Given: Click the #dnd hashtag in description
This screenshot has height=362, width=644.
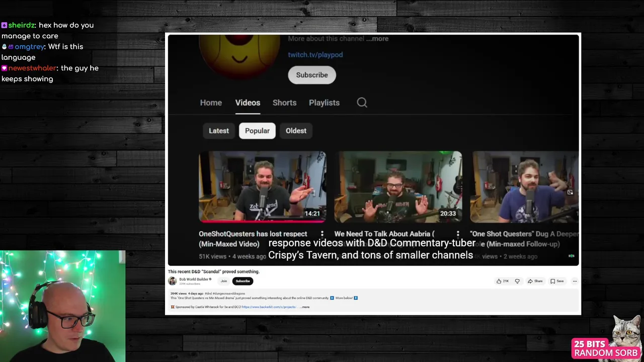Looking at the screenshot, I should click(208, 293).
